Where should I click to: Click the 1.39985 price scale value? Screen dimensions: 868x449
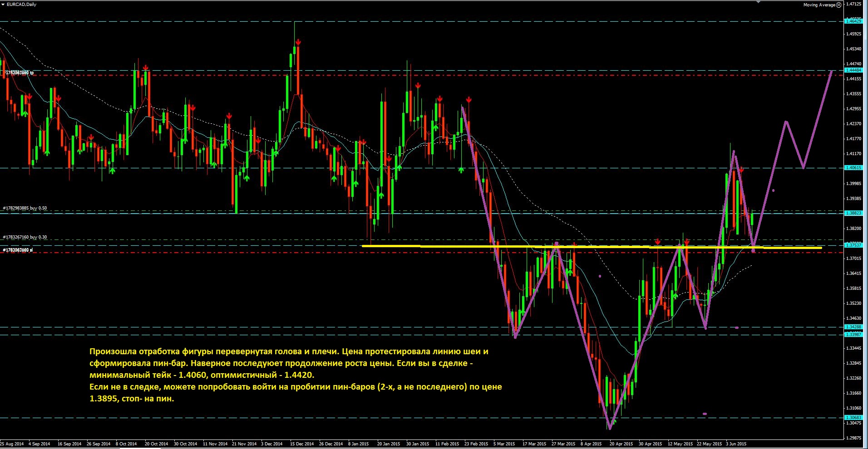854,184
